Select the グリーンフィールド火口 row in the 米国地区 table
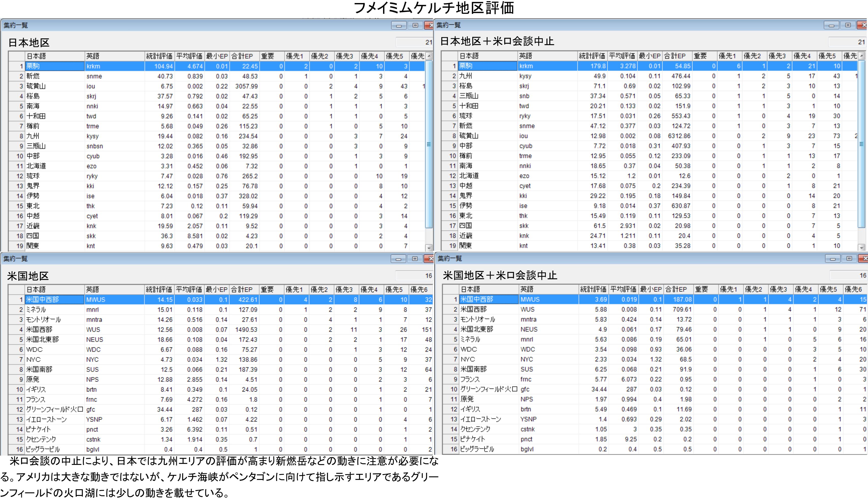This screenshot has height=499, width=868. pyautogui.click(x=55, y=410)
